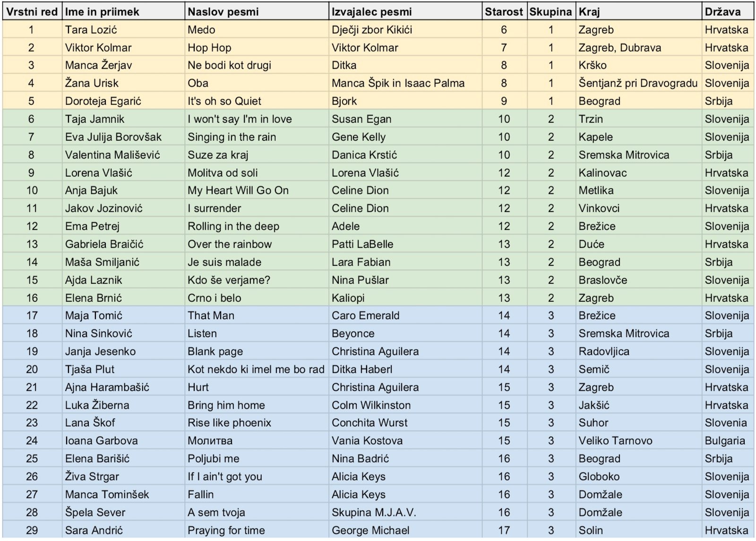
Task: Click the 'Vrstni red' column header
Action: click(x=32, y=12)
